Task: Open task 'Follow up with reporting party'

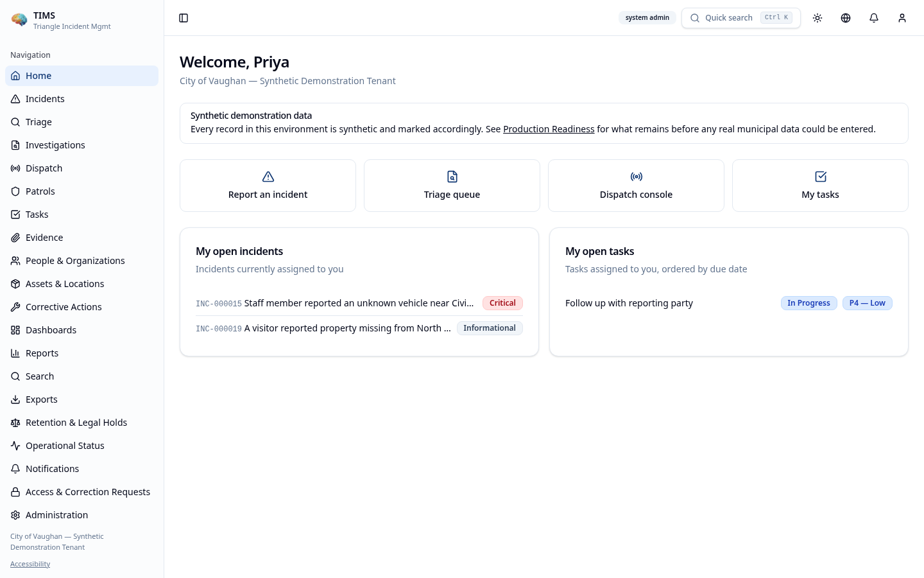Action: (x=629, y=303)
